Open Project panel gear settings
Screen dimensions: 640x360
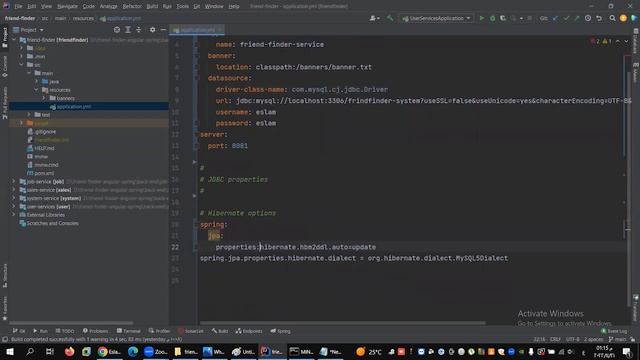[x=152, y=30]
